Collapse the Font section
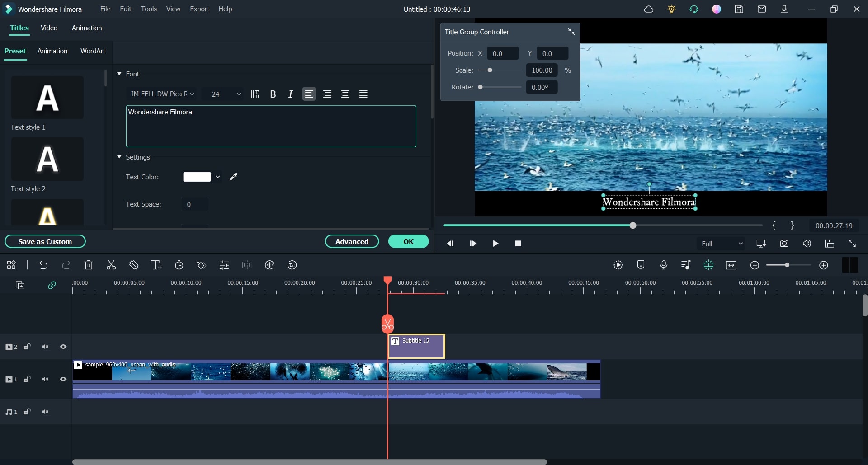 point(119,74)
